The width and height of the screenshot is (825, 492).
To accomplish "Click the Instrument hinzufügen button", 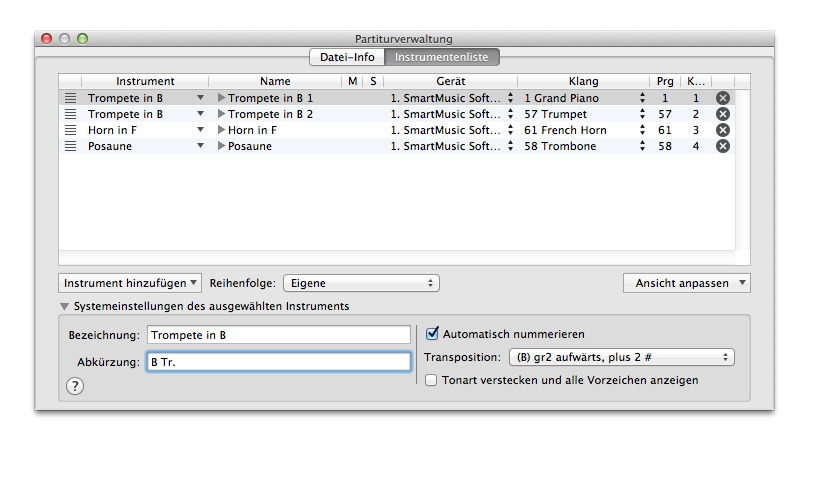I will (x=131, y=283).
